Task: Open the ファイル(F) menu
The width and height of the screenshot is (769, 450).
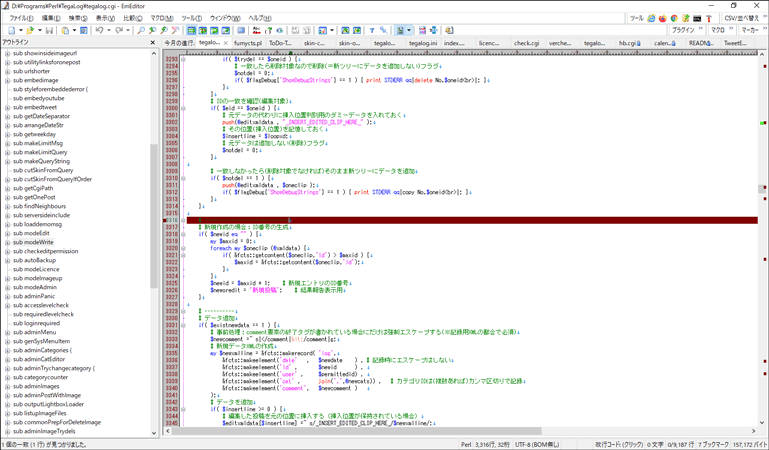Action: 22,18
